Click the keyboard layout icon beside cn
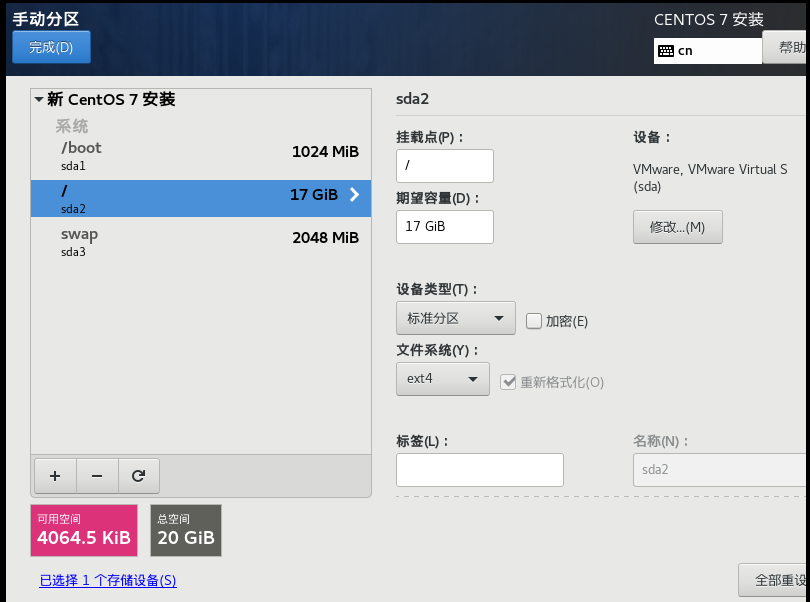 (x=666, y=51)
